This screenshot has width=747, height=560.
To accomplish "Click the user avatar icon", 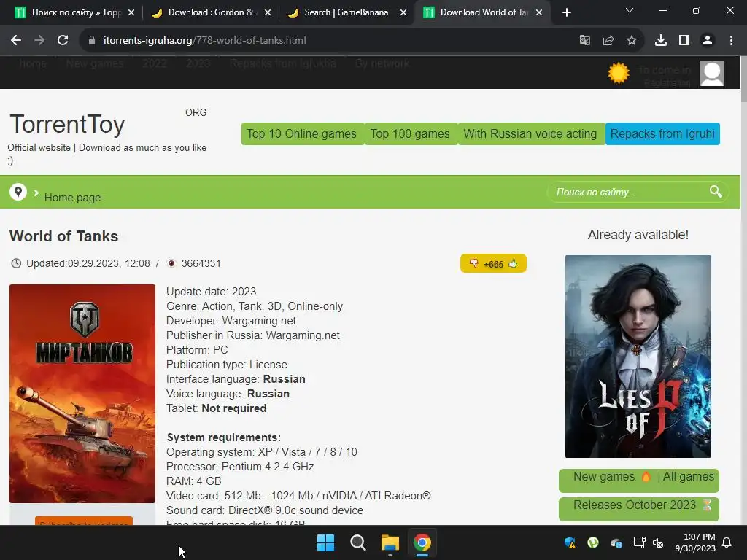I will coord(712,74).
